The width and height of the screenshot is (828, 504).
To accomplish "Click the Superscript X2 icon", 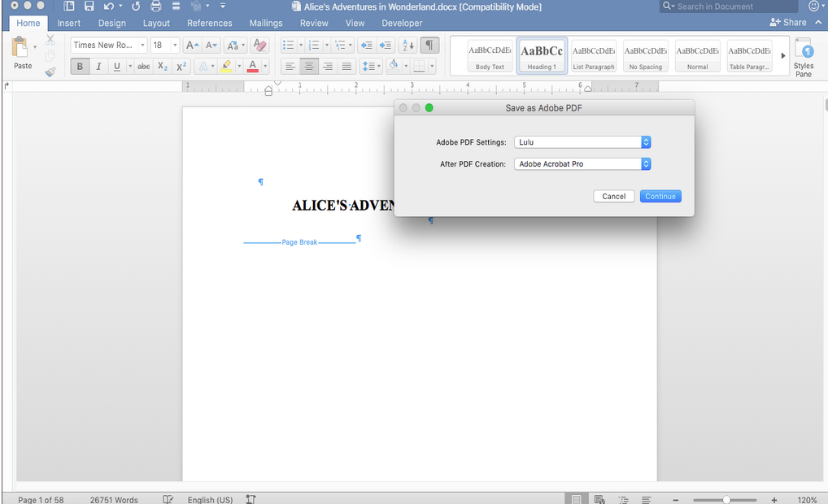I will click(181, 67).
